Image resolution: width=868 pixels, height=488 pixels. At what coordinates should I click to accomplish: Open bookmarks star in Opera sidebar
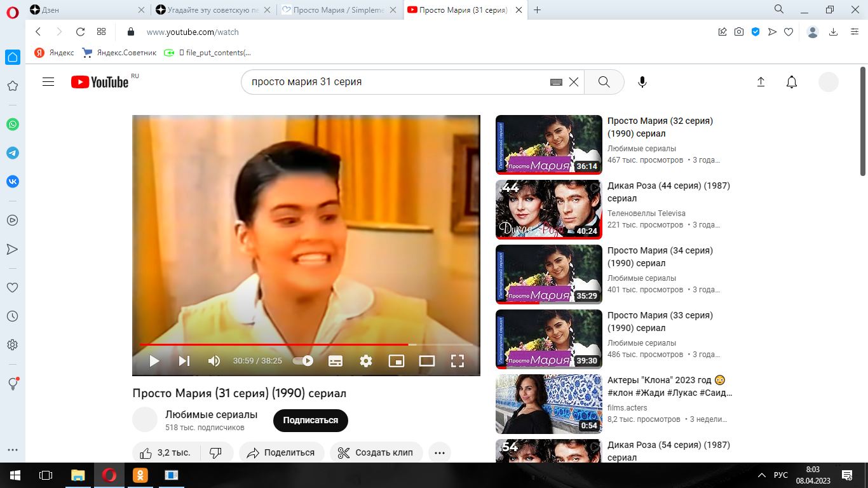[13, 86]
